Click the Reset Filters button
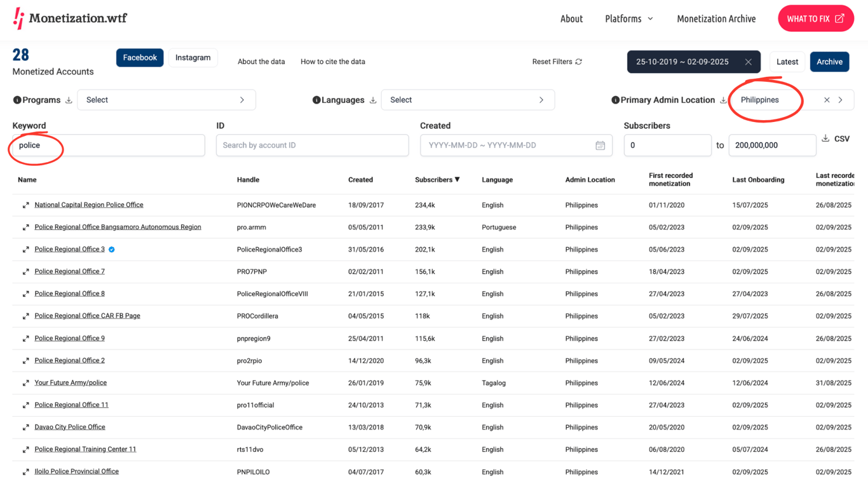 click(557, 62)
